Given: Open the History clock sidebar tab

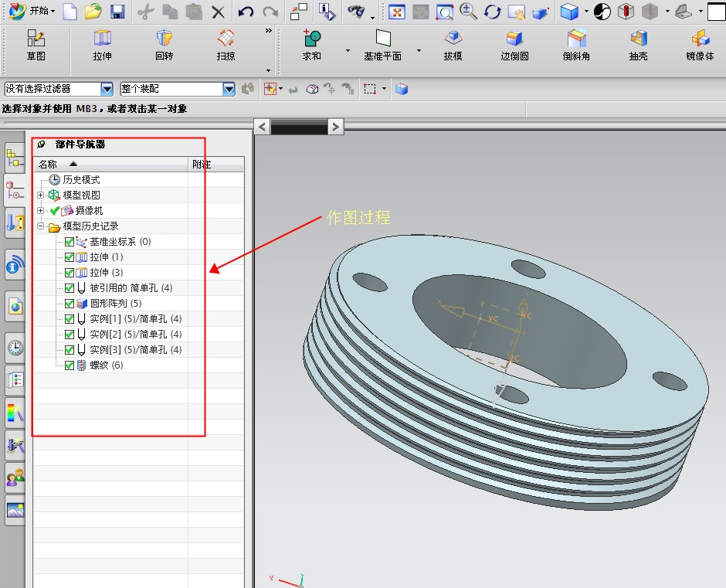Looking at the screenshot, I should tap(15, 348).
